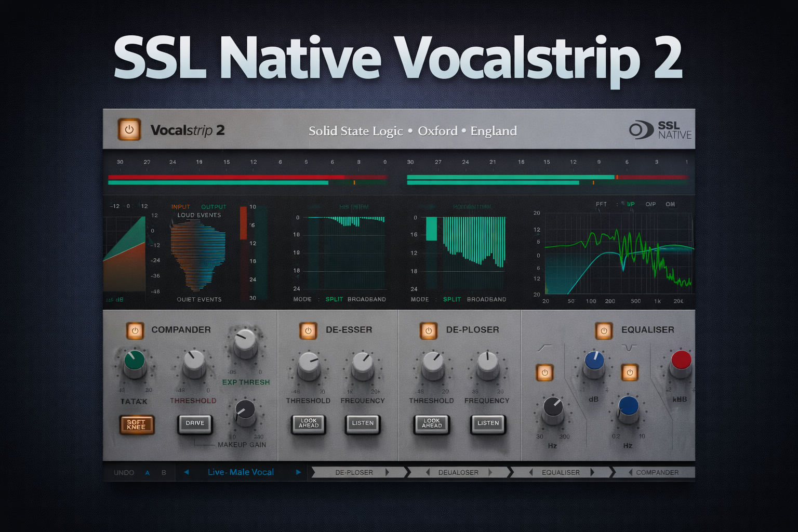
Task: Click the blue Equaliser Hz knob
Action: pos(628,408)
